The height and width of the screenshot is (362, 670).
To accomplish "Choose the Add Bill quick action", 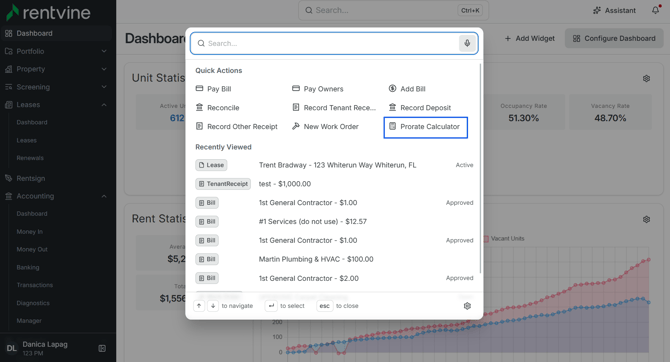I will [x=407, y=89].
